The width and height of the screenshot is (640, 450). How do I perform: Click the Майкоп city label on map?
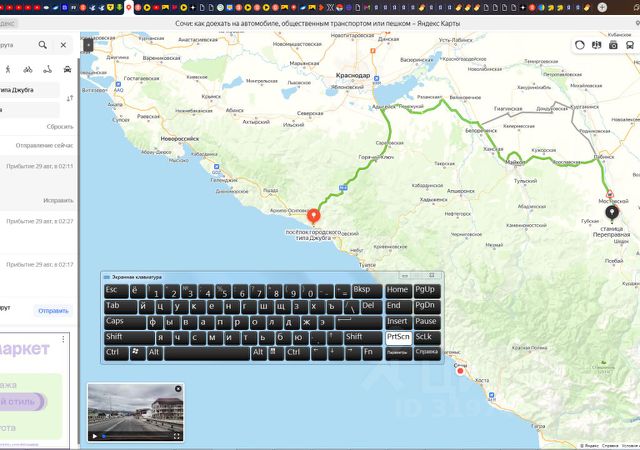coord(515,163)
